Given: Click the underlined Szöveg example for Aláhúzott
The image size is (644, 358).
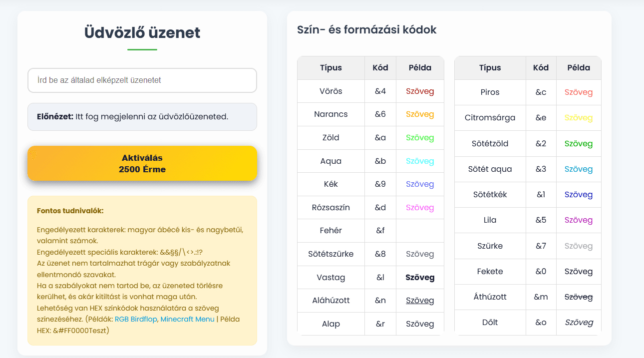Looking at the screenshot, I should [x=420, y=301].
